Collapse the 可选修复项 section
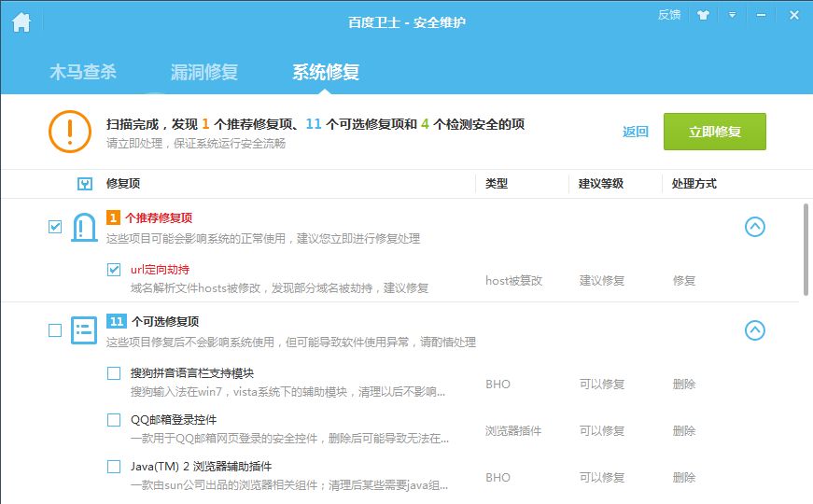 pos(755,330)
